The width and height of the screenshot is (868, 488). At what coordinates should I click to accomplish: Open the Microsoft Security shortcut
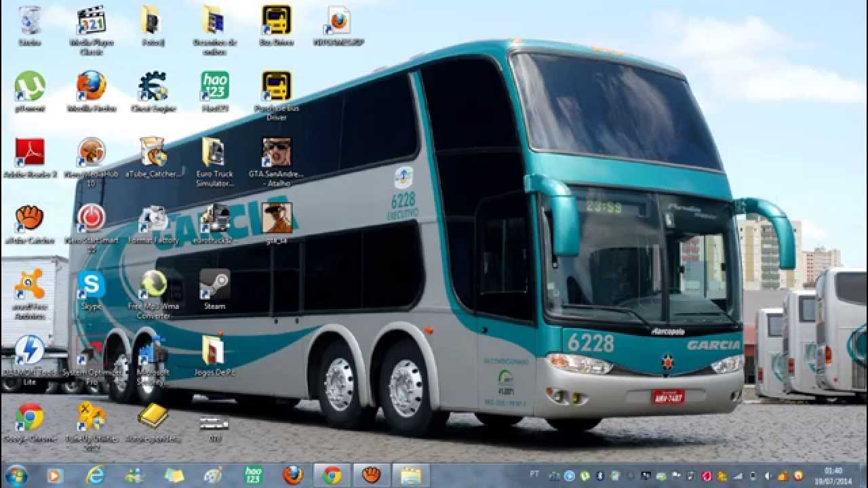pos(153,360)
